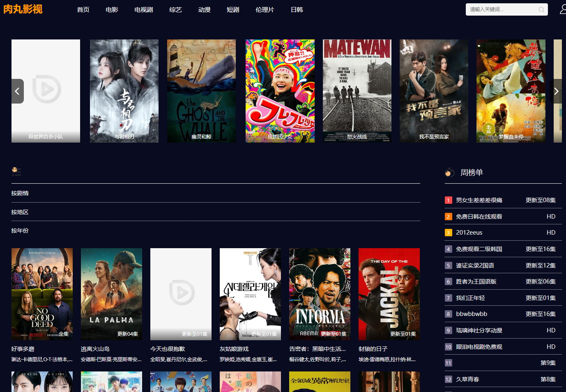The width and height of the screenshot is (566, 392).
Task: Click the 豺狼的日子 title link
Action: click(373, 349)
